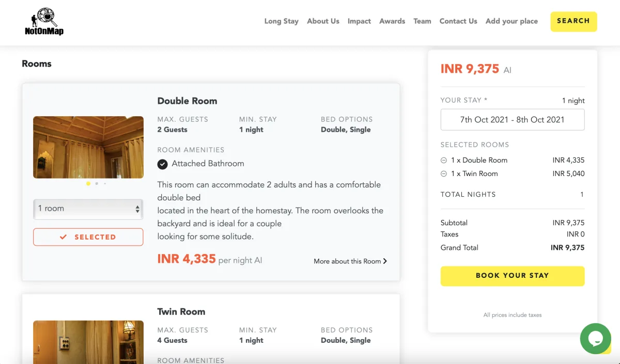Open the 1 room quantity dropdown

[88, 209]
